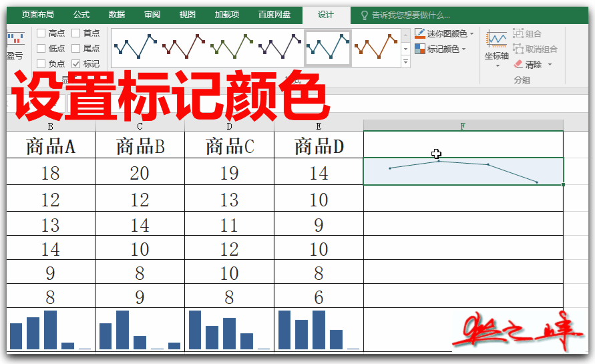The height and width of the screenshot is (364, 595).
Task: Open the 视图 tab
Action: tap(187, 15)
